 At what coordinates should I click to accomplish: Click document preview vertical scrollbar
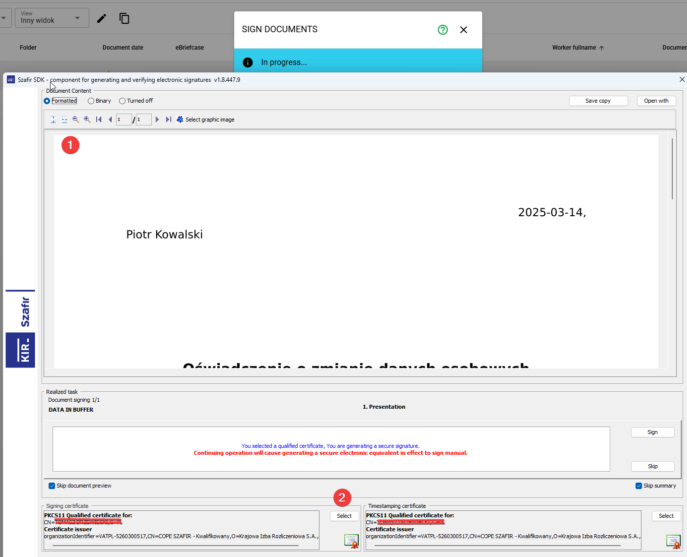[672, 169]
